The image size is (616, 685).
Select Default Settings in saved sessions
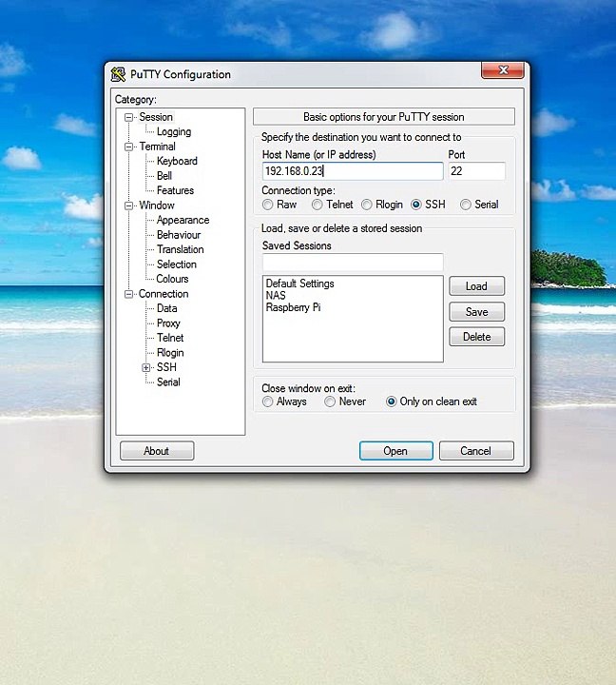[300, 284]
